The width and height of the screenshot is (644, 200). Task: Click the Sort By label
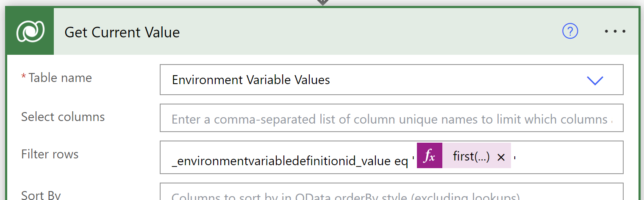[x=41, y=195]
